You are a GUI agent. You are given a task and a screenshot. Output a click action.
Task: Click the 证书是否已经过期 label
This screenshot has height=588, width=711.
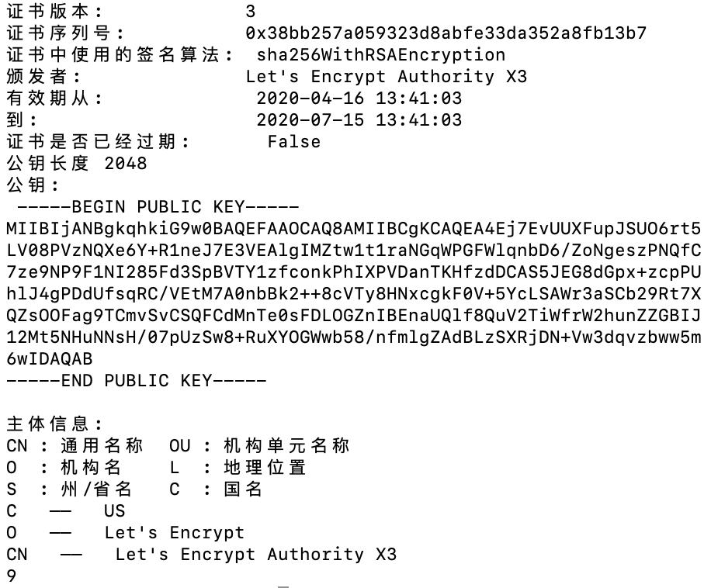tap(97, 141)
